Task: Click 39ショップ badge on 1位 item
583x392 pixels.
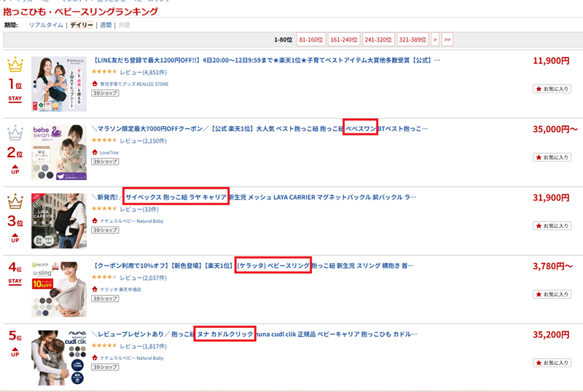Action: pos(105,93)
